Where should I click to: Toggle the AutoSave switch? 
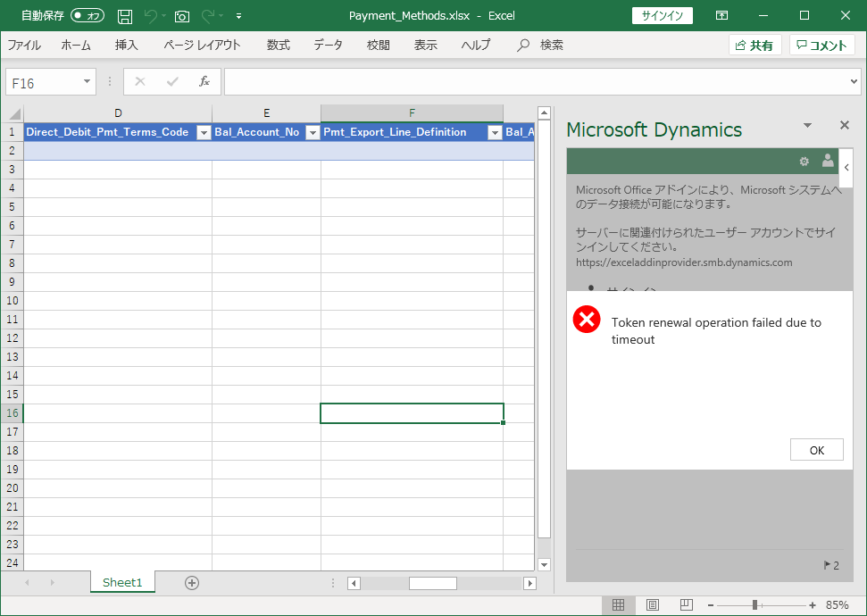[x=88, y=15]
